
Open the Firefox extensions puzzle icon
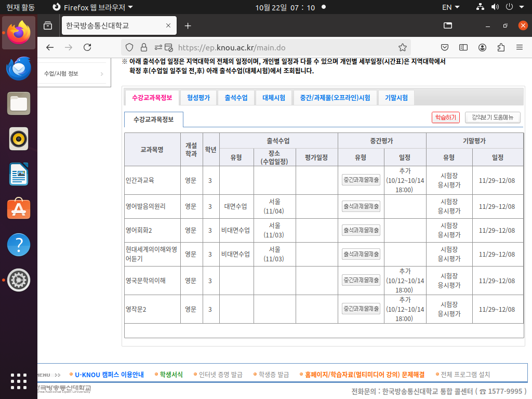coord(501,47)
